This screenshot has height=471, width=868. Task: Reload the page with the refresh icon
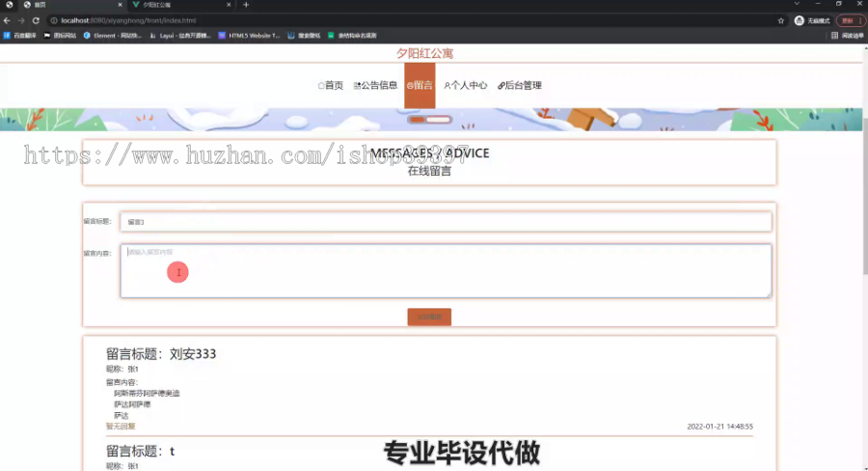point(36,20)
